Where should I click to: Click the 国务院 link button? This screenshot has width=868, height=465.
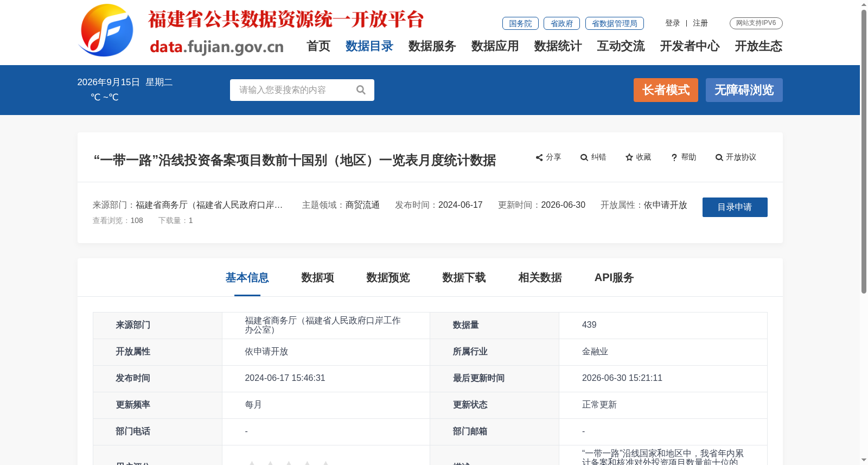click(x=520, y=23)
